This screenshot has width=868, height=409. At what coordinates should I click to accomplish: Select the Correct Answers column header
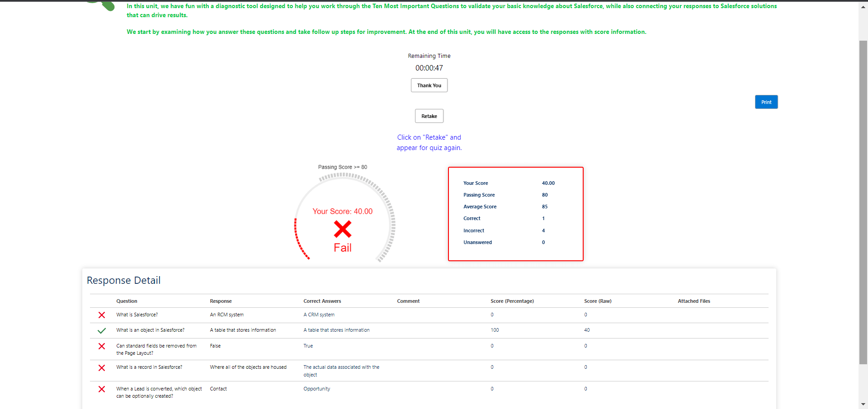point(322,301)
